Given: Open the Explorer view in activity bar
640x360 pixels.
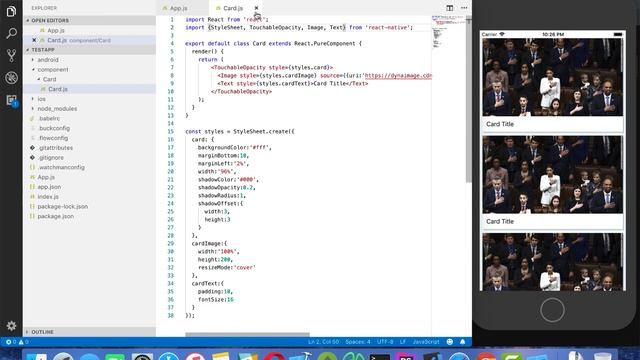Looking at the screenshot, I should point(11,11).
